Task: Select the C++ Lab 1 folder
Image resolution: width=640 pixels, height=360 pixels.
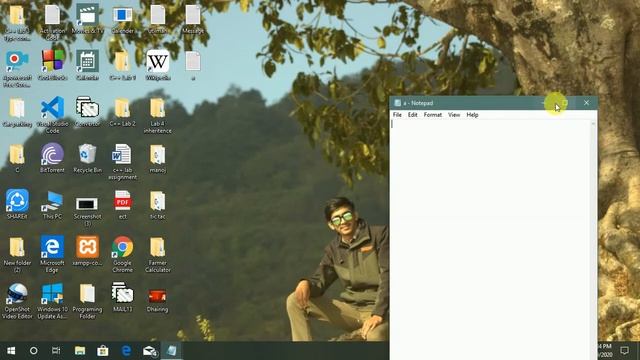Action: [122, 65]
